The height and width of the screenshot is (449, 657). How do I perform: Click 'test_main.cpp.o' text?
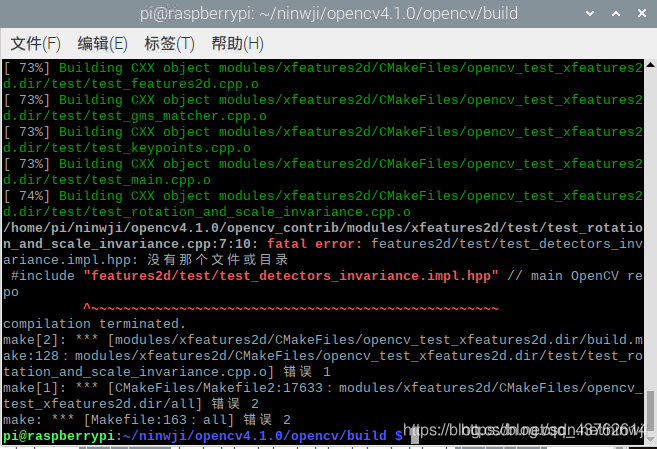click(151, 180)
